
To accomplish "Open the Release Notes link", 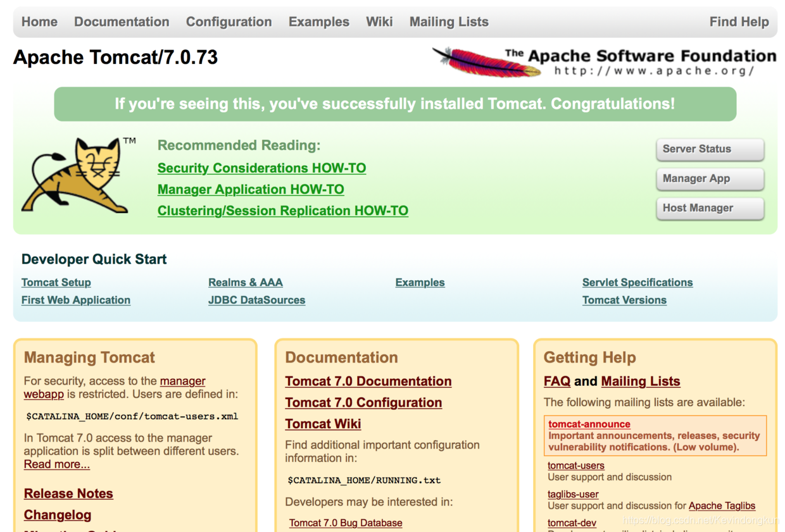I will click(68, 494).
